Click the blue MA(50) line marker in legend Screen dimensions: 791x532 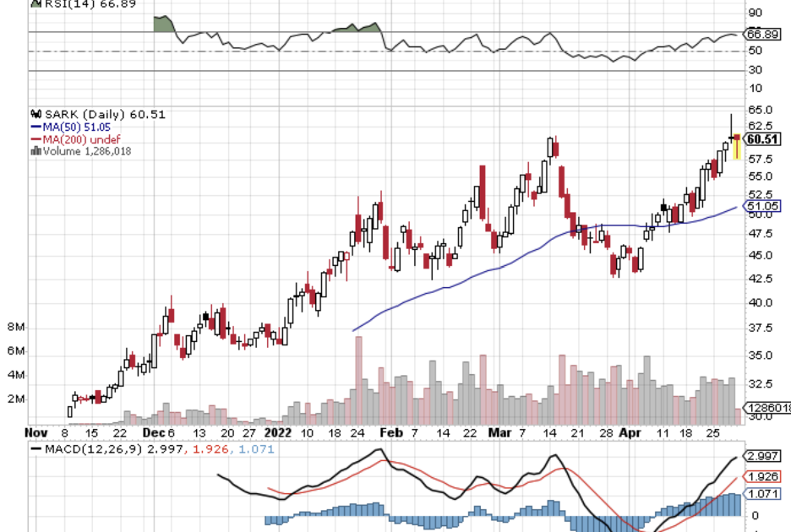tap(35, 127)
